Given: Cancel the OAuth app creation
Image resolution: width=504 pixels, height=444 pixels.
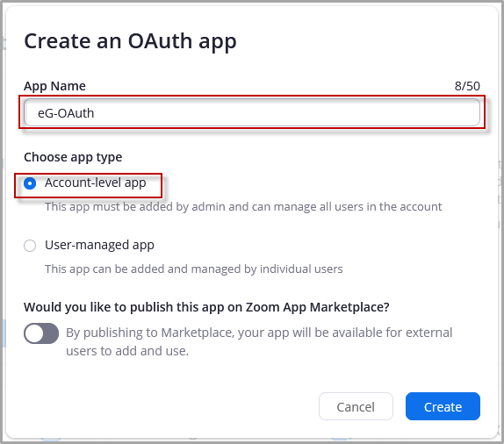Looking at the screenshot, I should click(356, 406).
